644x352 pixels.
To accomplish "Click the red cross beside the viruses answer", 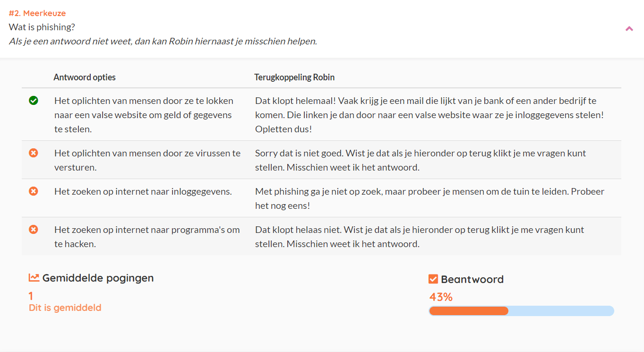I will (34, 153).
